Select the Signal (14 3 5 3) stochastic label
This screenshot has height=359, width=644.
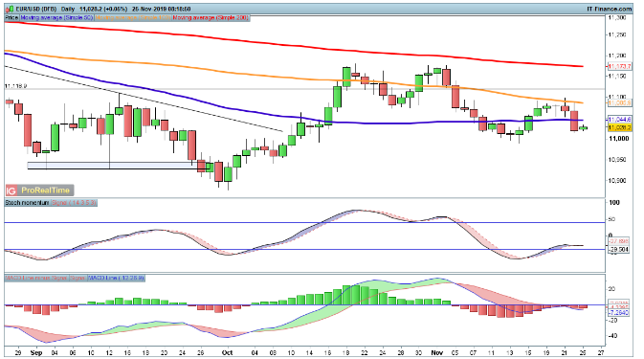pos(74,203)
